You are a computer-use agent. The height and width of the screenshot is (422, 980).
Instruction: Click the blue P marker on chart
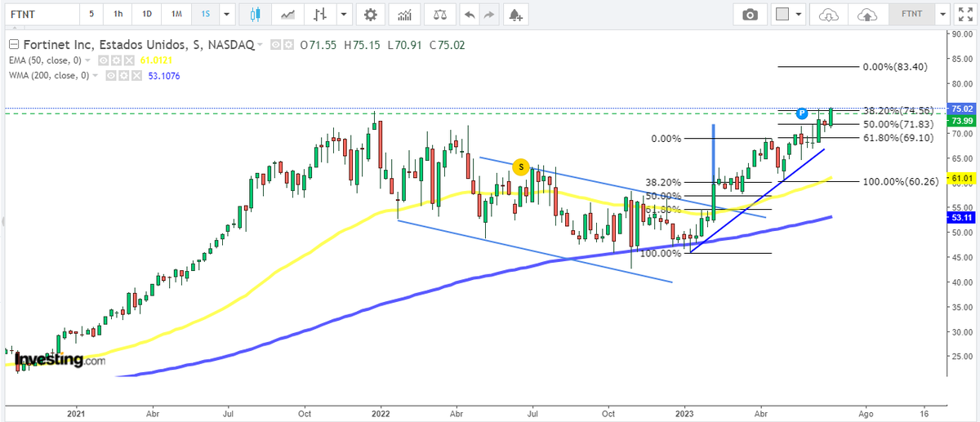[x=802, y=112]
